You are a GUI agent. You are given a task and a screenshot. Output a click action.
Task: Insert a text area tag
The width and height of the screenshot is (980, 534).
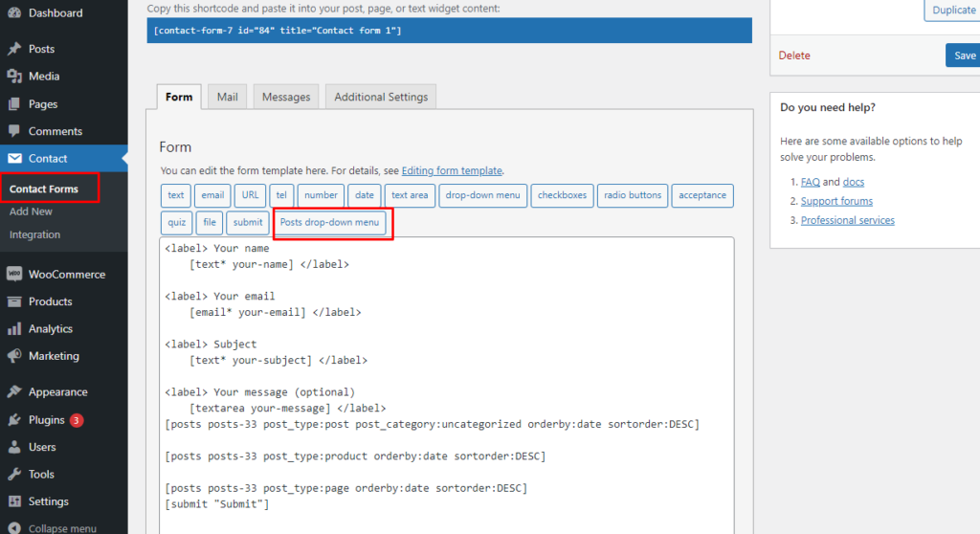click(x=410, y=195)
